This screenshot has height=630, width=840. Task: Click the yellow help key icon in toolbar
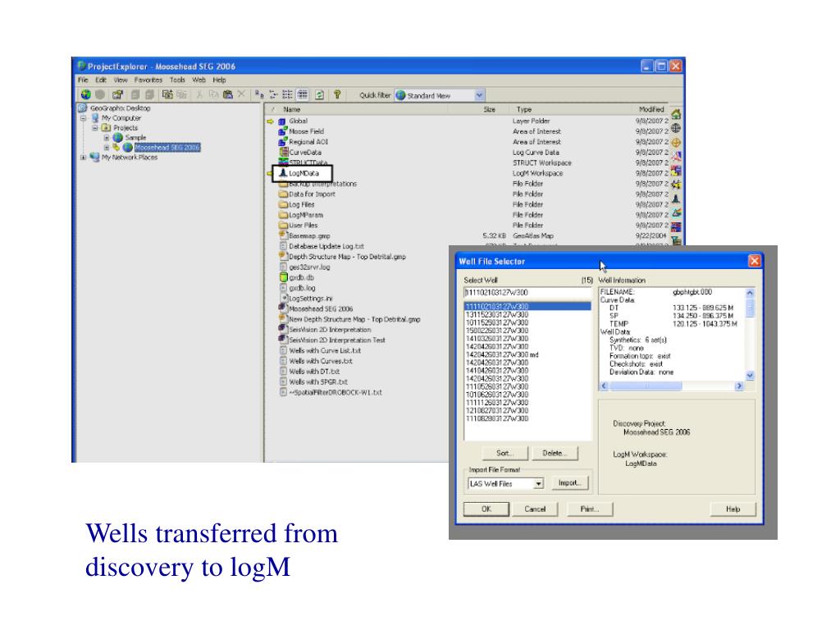pyautogui.click(x=337, y=95)
